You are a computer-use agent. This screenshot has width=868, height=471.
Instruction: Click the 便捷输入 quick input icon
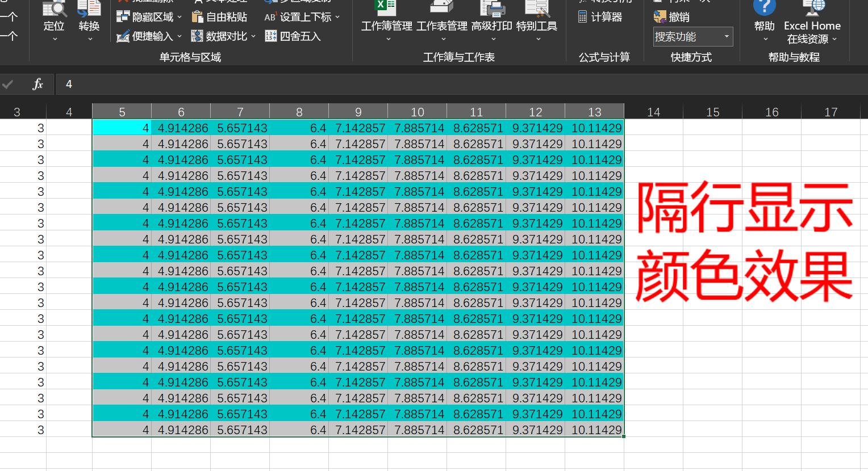click(x=123, y=36)
